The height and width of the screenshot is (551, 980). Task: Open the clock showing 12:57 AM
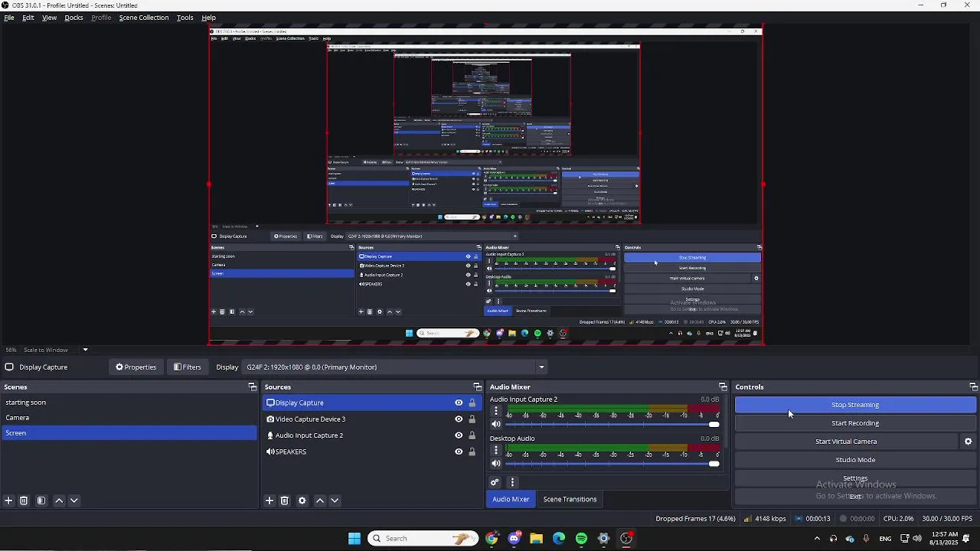point(944,538)
